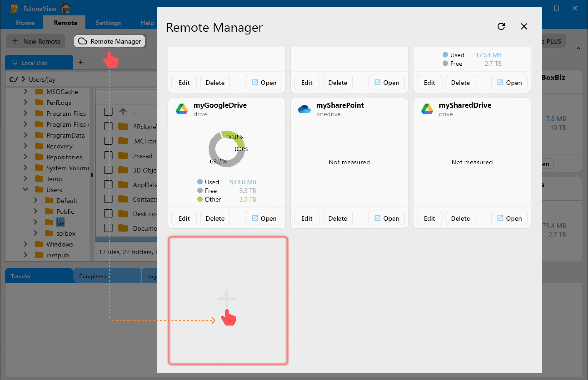Open the mySharedDrive remote
Screen dimensions: 588x380
pyautogui.click(x=509, y=218)
